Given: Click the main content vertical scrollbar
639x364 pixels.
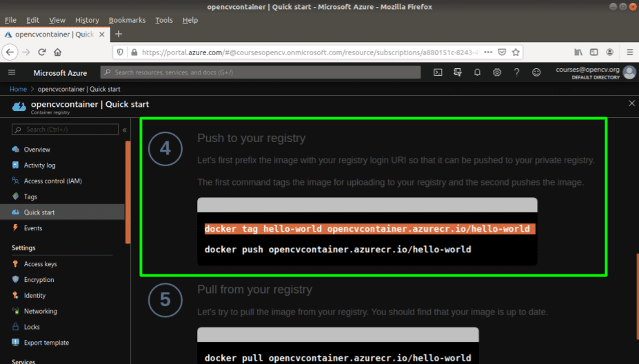Looking at the screenshot, I should pos(638,296).
